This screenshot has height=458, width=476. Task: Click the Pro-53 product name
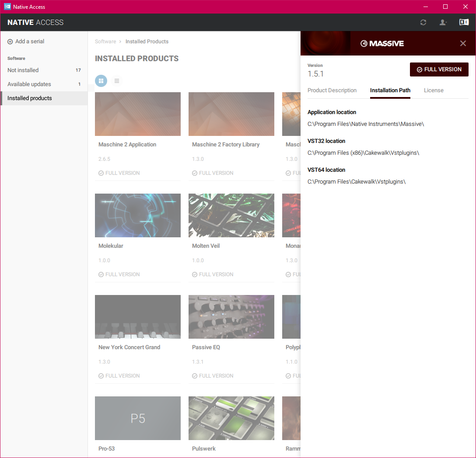click(107, 448)
